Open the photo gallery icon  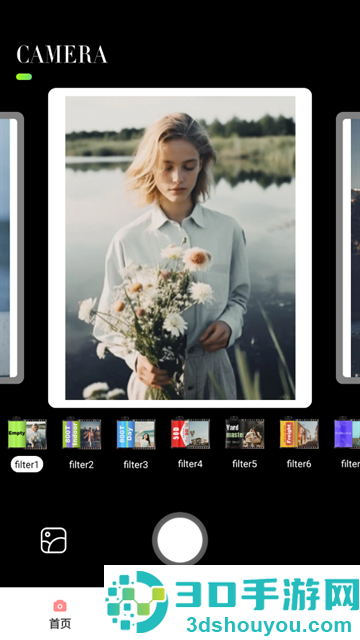pos(53,540)
